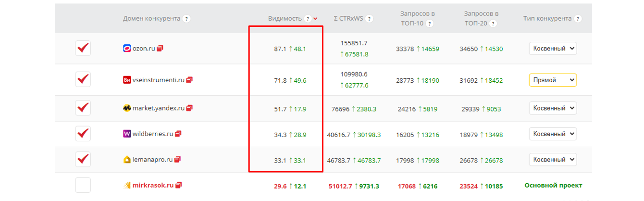Open the ozon.ru domain link
This screenshot has height=201, width=644.
click(144, 49)
